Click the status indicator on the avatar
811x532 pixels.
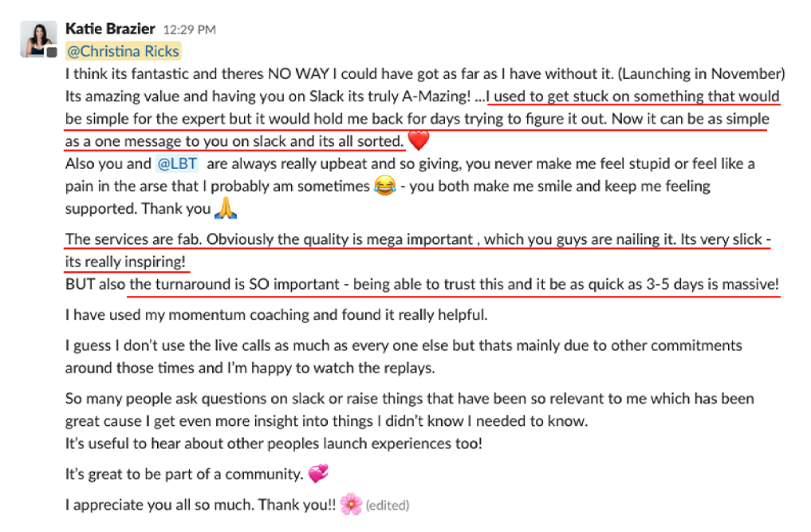[x=52, y=53]
